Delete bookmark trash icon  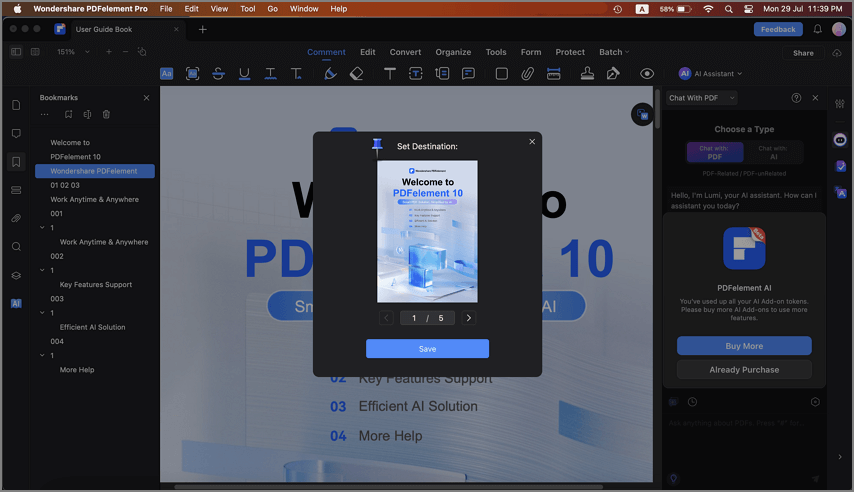[x=106, y=114]
